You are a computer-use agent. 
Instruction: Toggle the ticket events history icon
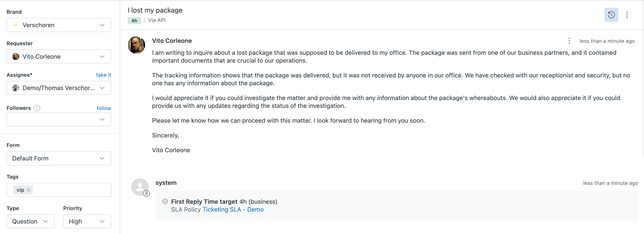[611, 15]
